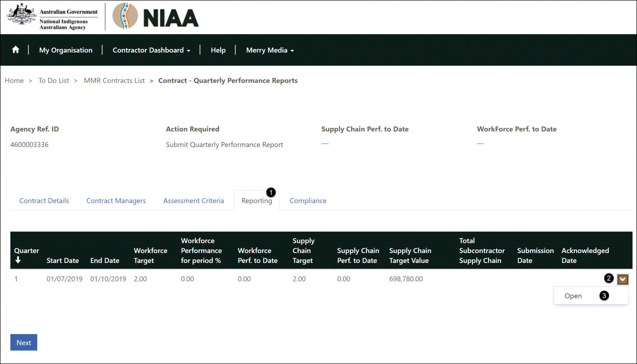Click Total Subcontractor Supply Chain header
Screen dimensions: 637x364
pos(482,251)
